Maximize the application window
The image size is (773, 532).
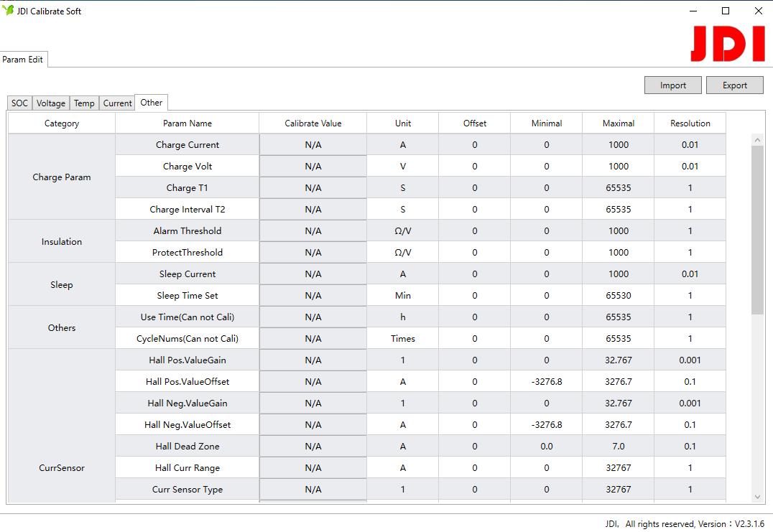(726, 11)
